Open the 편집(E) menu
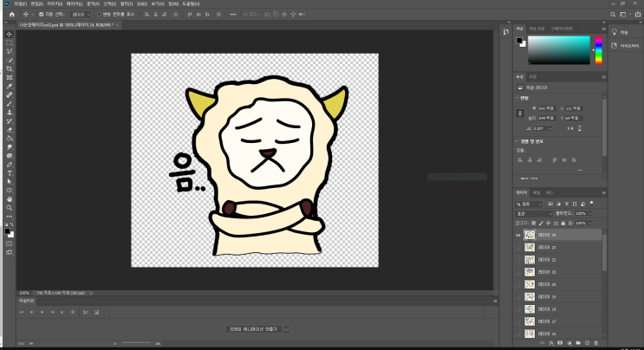 click(x=37, y=3)
